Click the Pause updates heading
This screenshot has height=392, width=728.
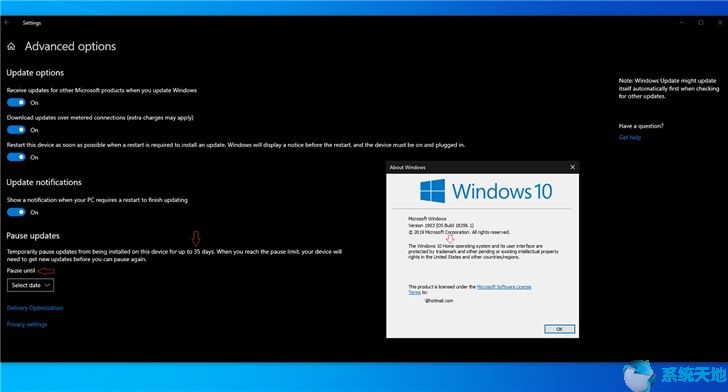tap(33, 236)
